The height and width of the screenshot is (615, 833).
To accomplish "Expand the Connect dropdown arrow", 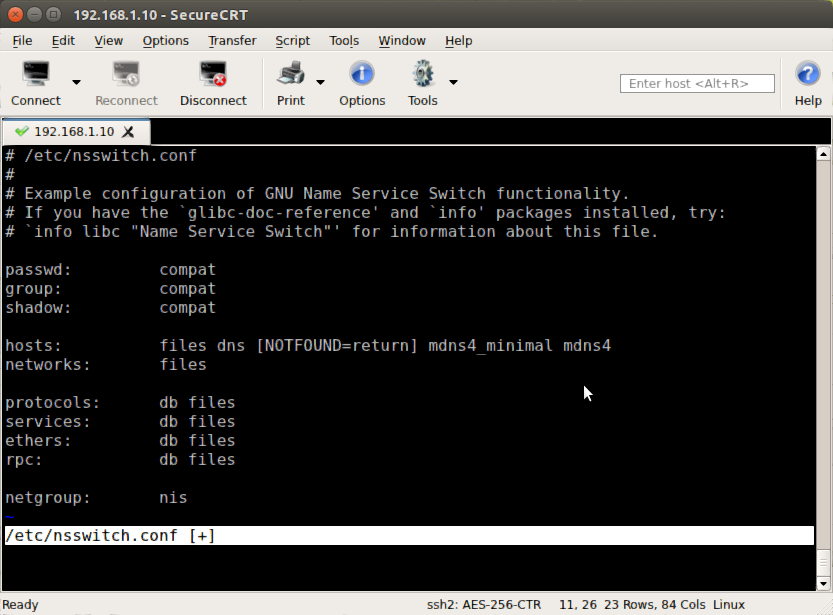I will (x=76, y=82).
